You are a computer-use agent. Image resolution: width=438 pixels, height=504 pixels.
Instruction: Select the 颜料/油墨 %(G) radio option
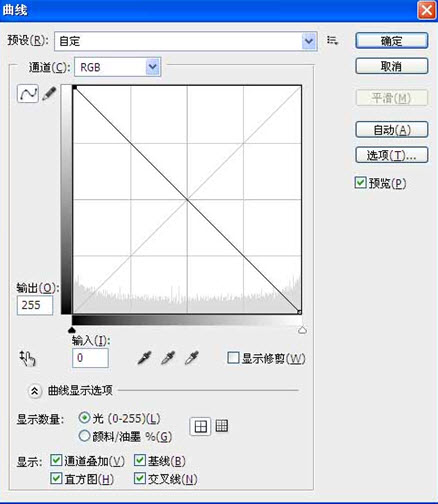pyautogui.click(x=84, y=436)
